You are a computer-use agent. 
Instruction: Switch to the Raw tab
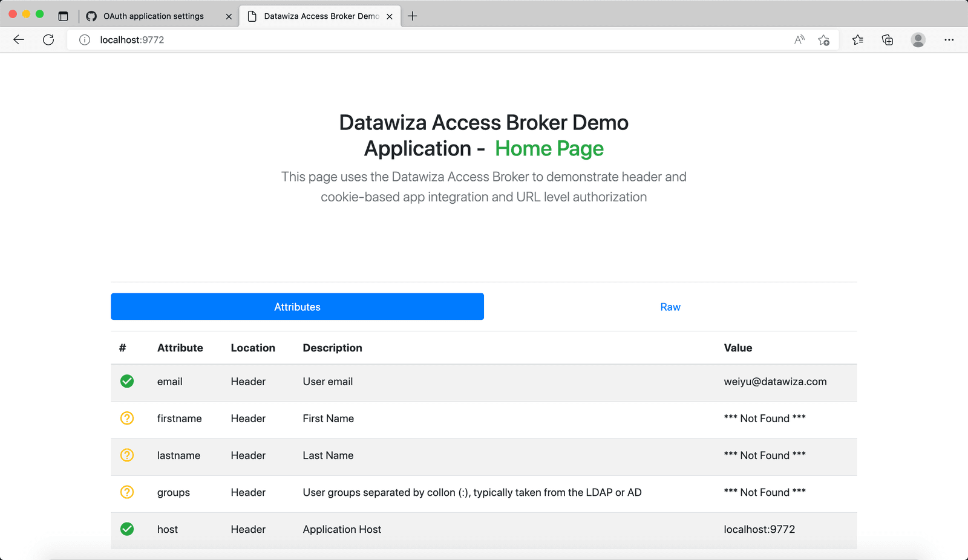[670, 307]
